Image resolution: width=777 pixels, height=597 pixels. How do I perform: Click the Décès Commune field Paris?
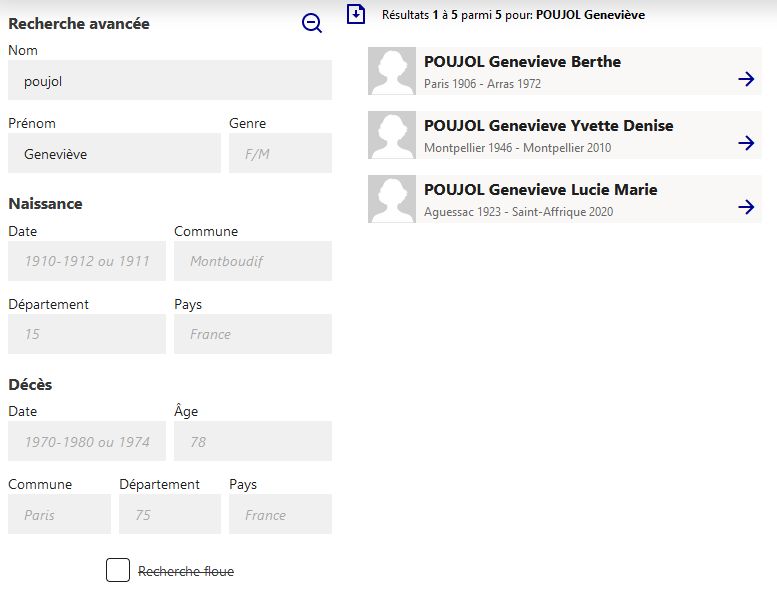pos(59,514)
